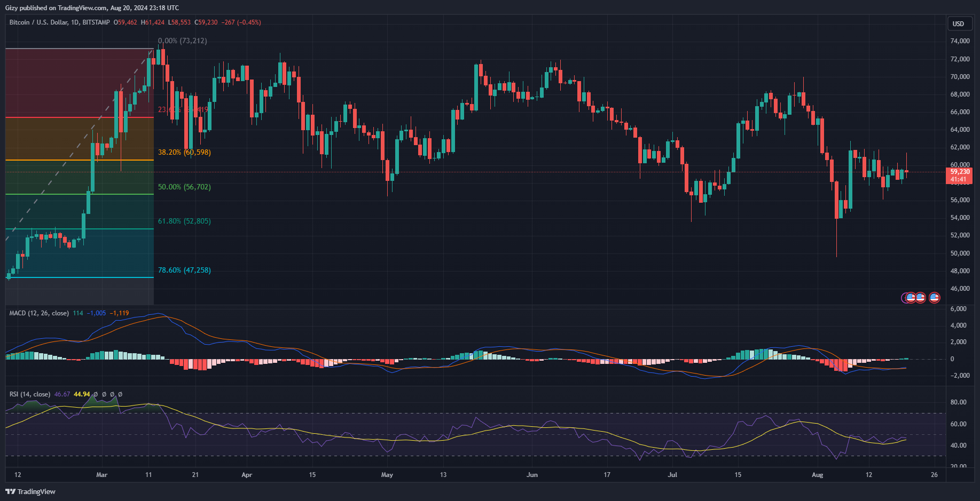980x501 pixels.
Task: Click the Jul date label on time axis
Action: click(672, 475)
